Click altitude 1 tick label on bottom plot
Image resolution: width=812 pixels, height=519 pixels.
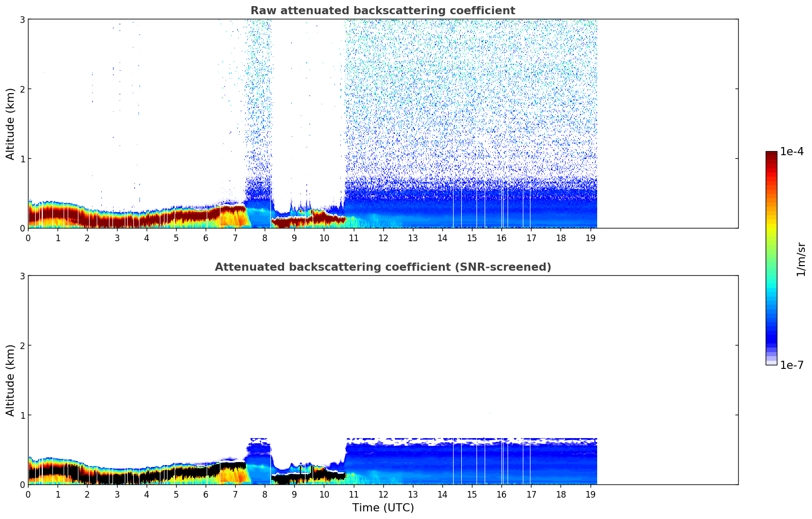pos(22,415)
